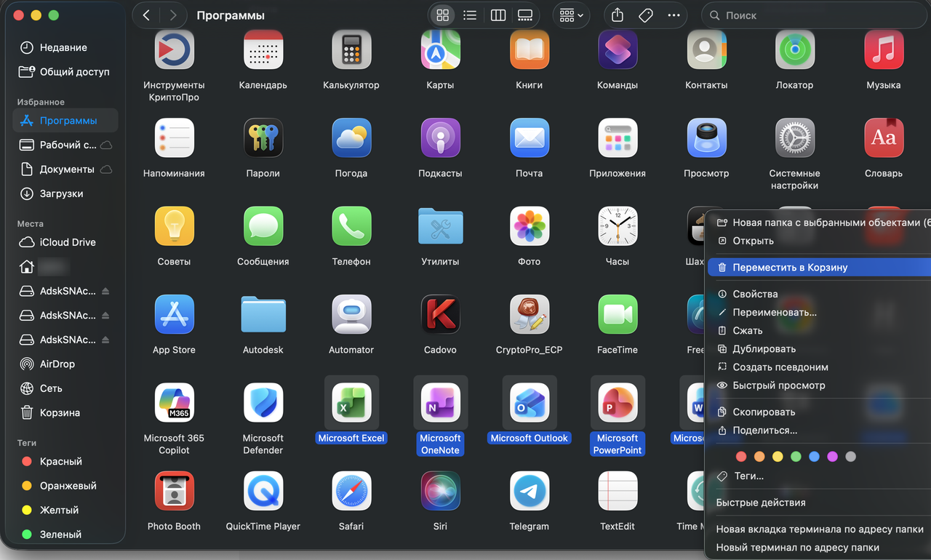
Task: Select the Automator robot icon
Action: [351, 314]
